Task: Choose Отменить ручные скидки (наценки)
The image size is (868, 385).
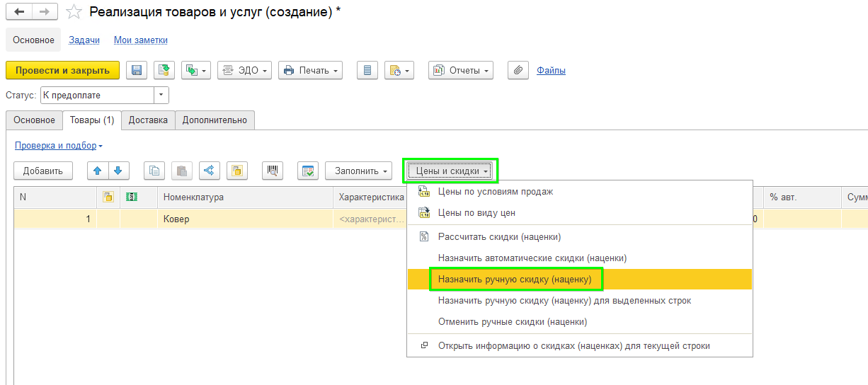Action: (579, 321)
